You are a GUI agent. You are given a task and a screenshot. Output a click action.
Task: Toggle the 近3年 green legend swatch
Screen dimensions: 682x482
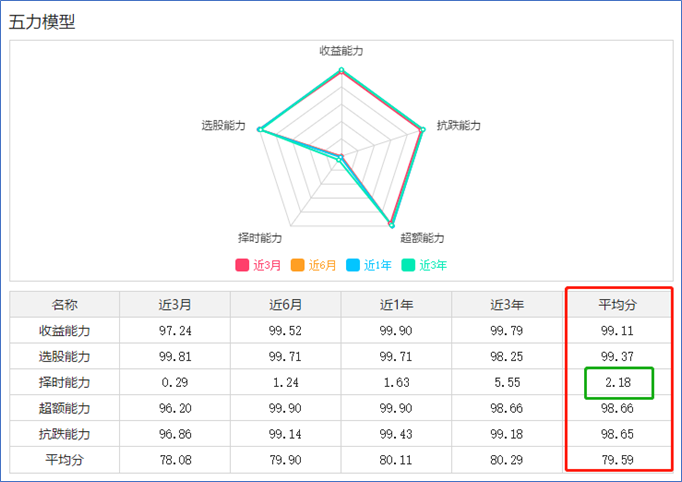[408, 265]
